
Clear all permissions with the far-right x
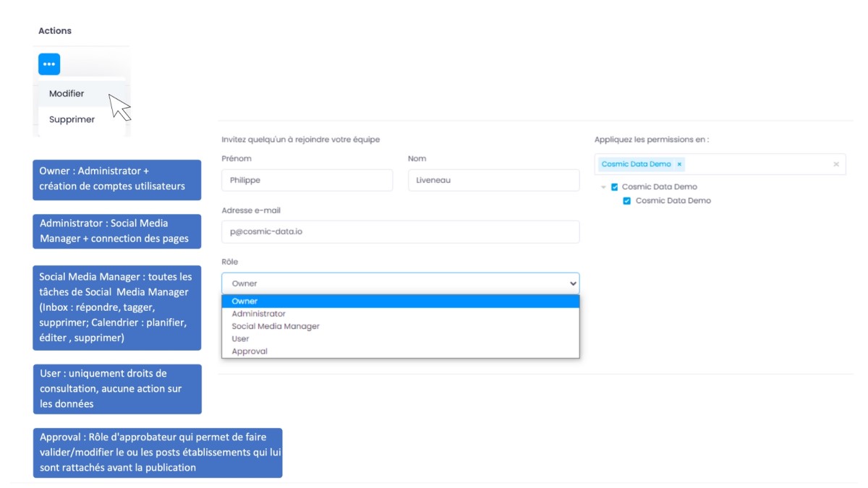(836, 164)
